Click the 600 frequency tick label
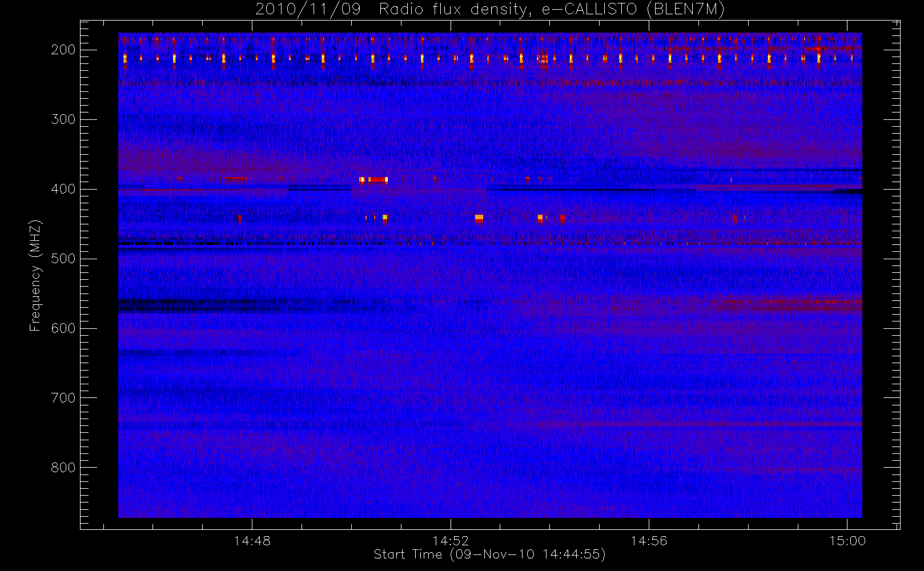Screen dimensions: 924x571 [x=63, y=328]
